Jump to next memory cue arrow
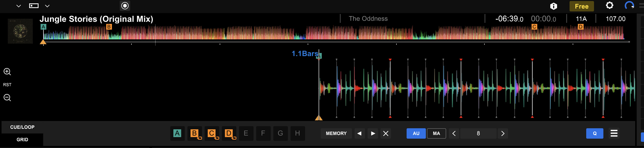 pos(373,133)
